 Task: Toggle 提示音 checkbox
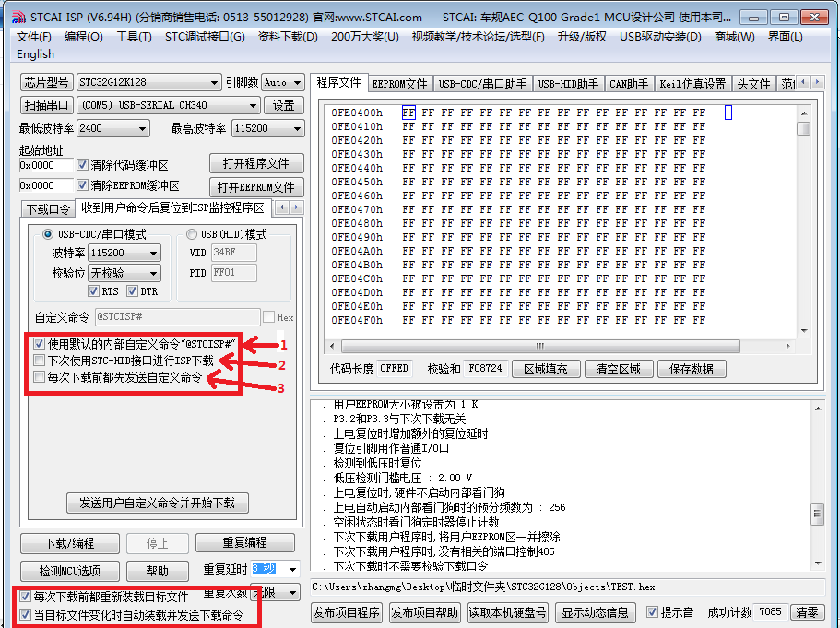point(652,612)
